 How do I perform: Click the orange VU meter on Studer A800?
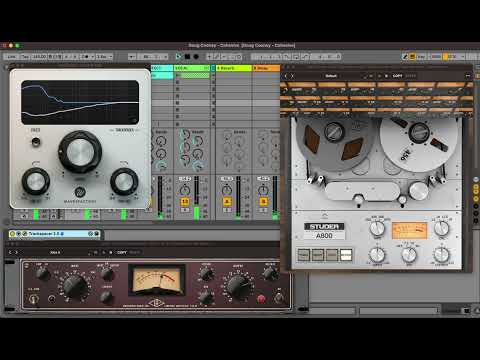(409, 230)
